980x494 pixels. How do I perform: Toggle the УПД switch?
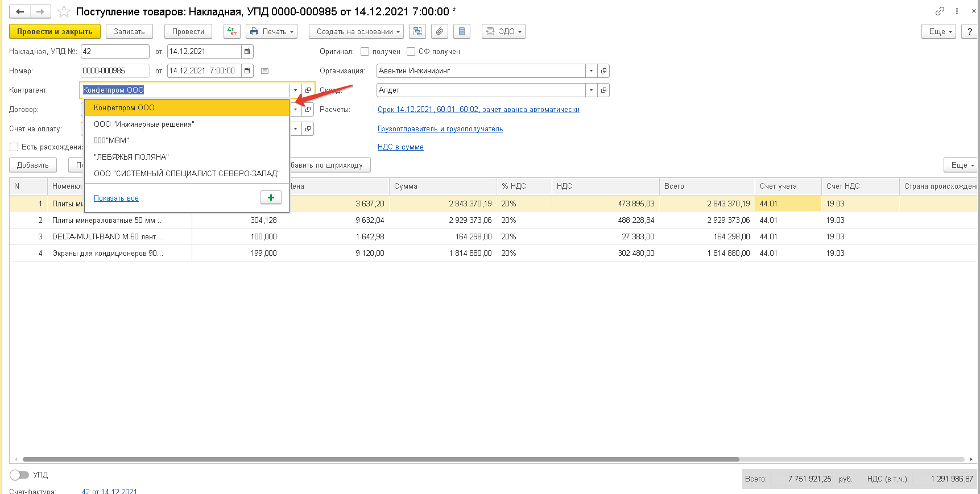(x=19, y=475)
